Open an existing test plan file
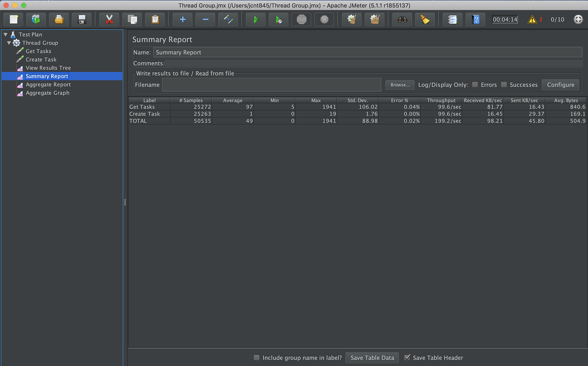 59,19
